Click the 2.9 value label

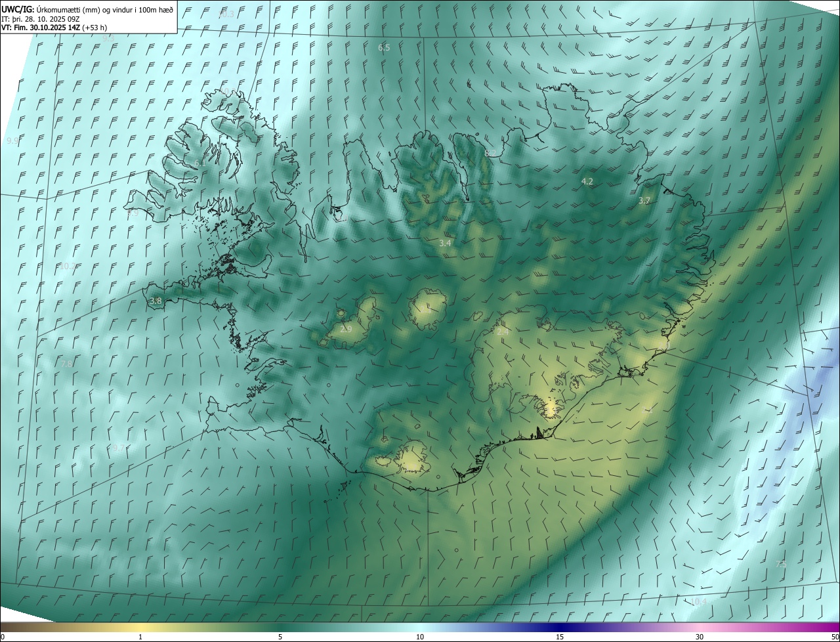pyautogui.click(x=346, y=329)
